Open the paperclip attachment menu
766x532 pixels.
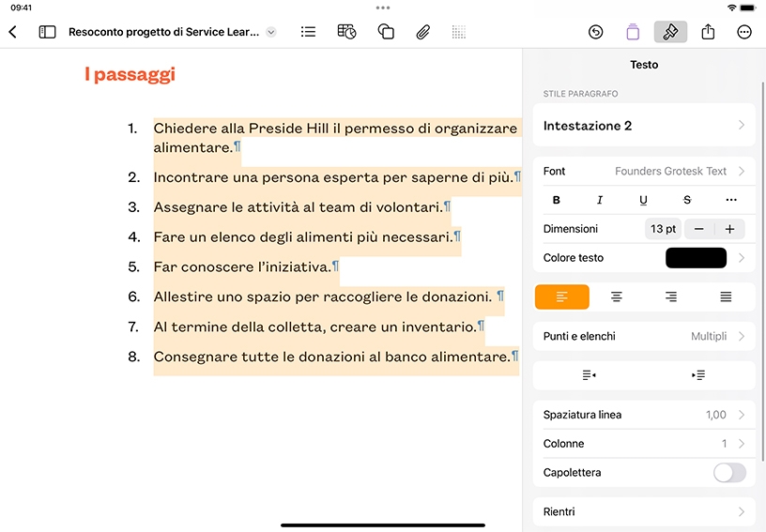click(x=423, y=32)
